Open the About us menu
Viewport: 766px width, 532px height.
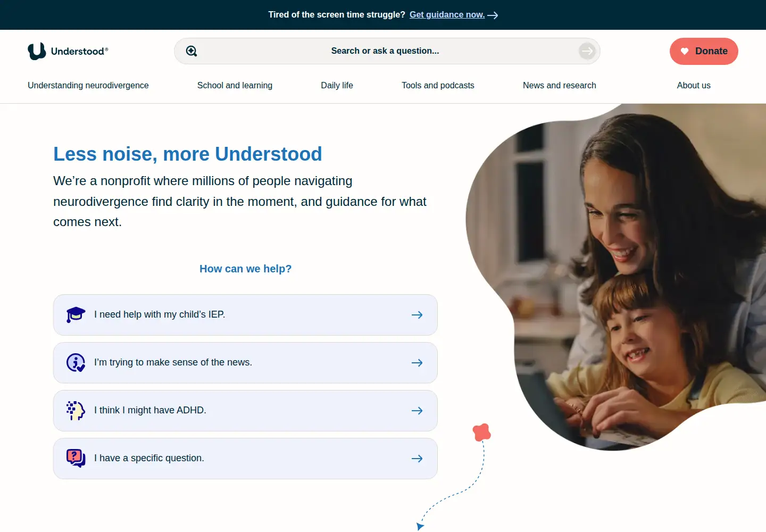pyautogui.click(x=694, y=85)
